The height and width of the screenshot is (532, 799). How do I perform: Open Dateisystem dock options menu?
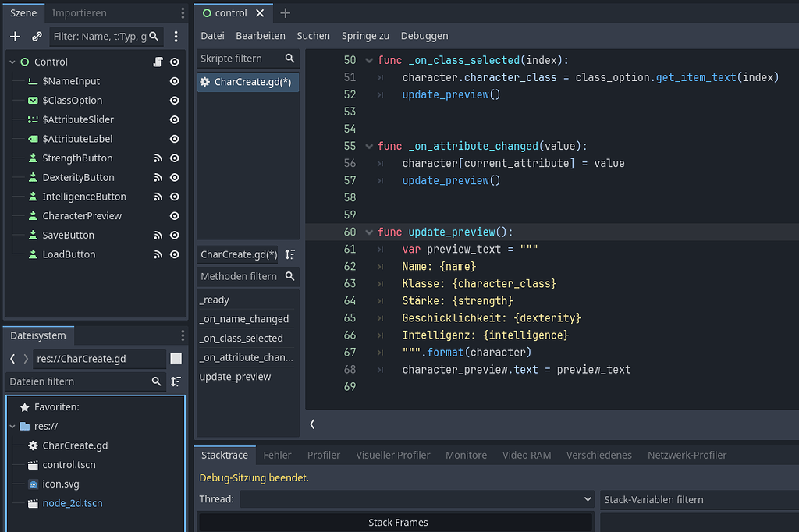pyautogui.click(x=183, y=335)
